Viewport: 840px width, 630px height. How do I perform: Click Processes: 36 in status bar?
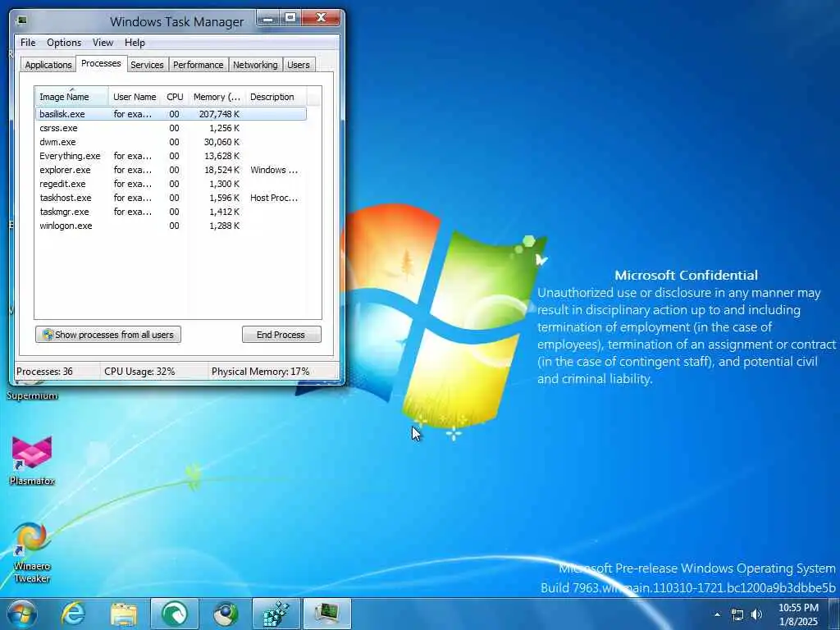pyautogui.click(x=44, y=372)
